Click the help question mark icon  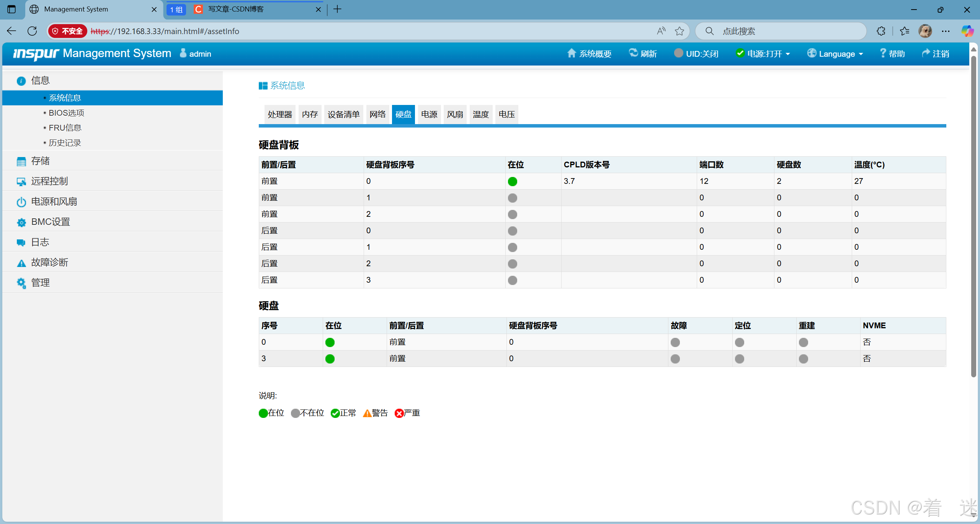(883, 53)
